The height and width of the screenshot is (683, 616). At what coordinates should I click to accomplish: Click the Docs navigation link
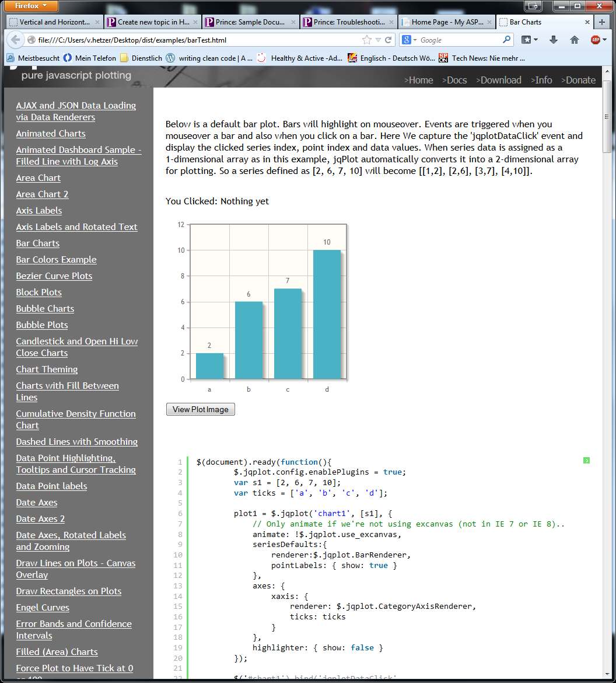click(x=454, y=80)
